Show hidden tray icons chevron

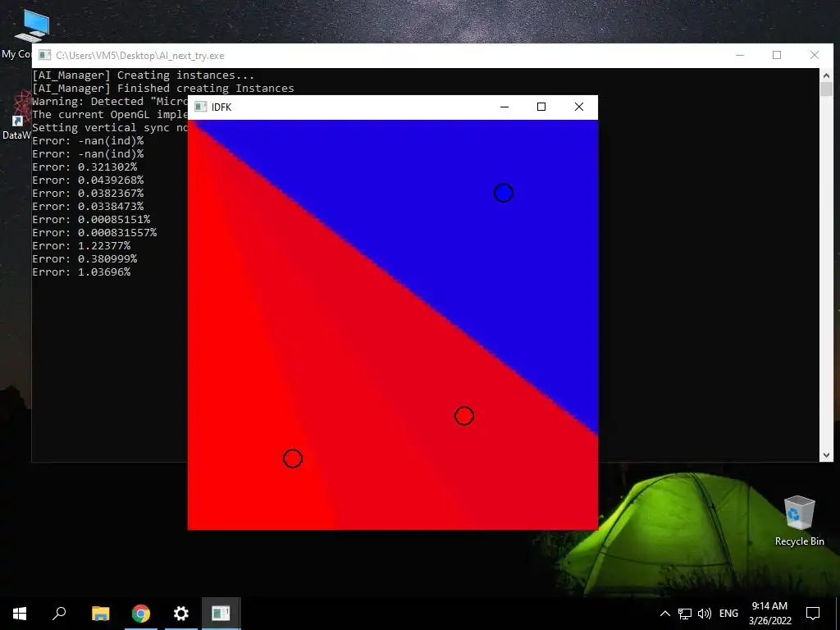(x=664, y=614)
